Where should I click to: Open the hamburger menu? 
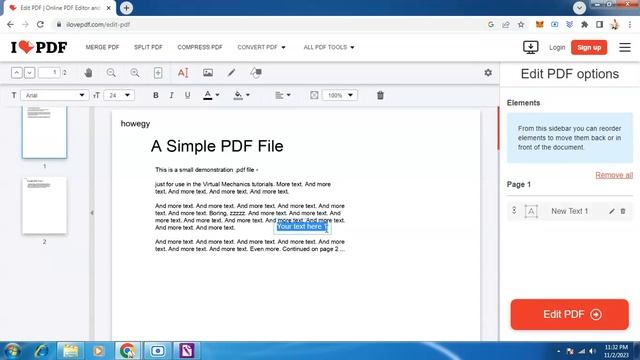[x=624, y=47]
